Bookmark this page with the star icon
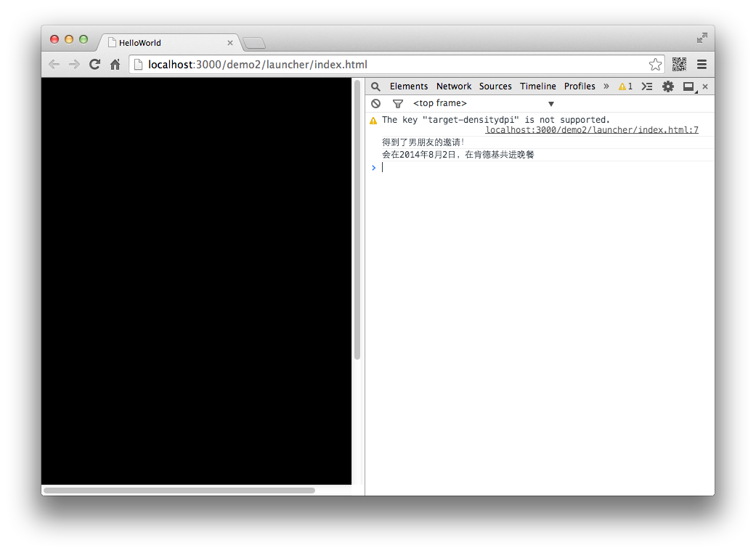Image resolution: width=756 pixels, height=553 pixels. point(655,65)
